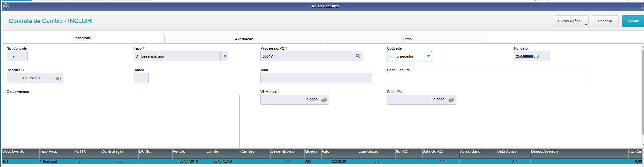Click the money icon in Saldo Disp. field

(451, 100)
